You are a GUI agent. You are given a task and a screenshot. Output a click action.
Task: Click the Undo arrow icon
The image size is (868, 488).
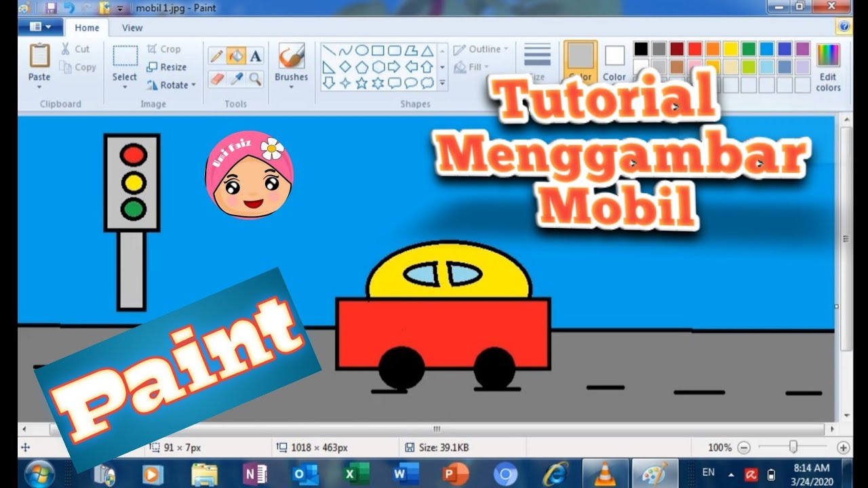[68, 8]
